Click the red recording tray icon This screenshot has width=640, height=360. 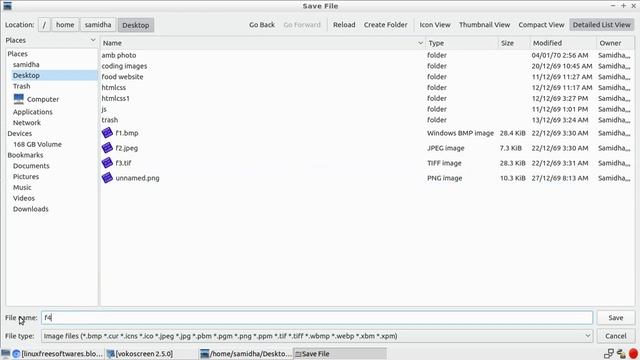633,353
